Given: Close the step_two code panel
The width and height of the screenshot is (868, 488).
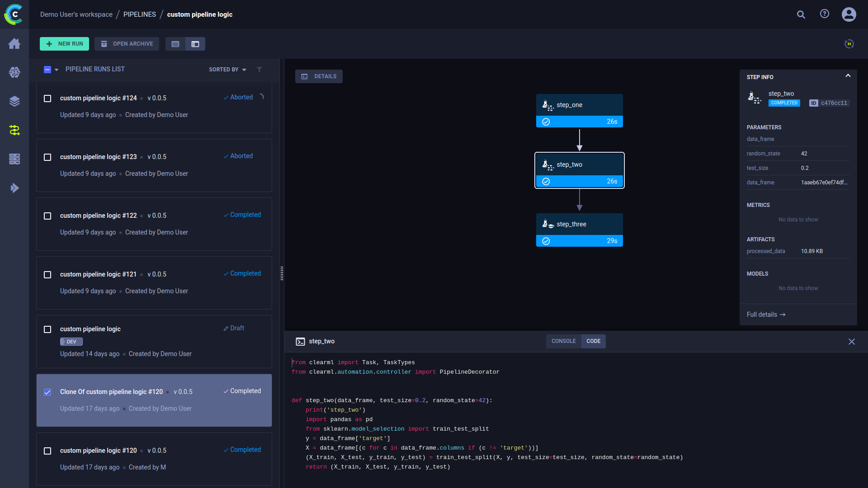Looking at the screenshot, I should [852, 342].
